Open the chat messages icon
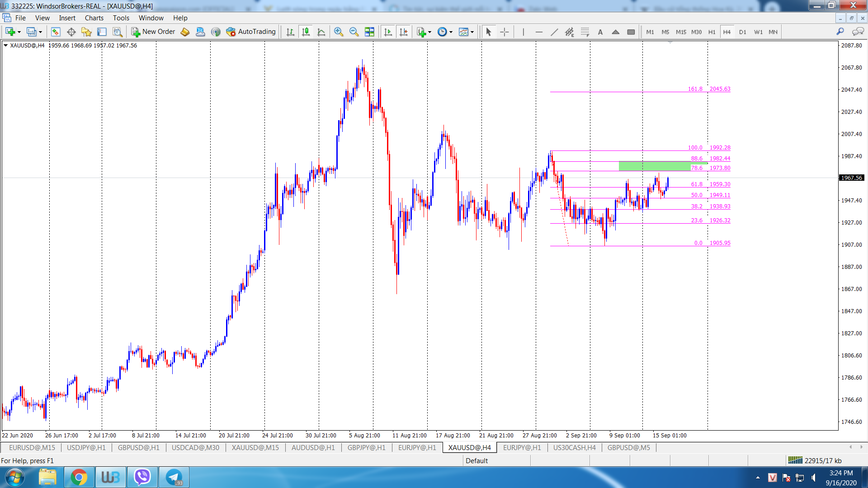The image size is (868, 488). click(858, 32)
